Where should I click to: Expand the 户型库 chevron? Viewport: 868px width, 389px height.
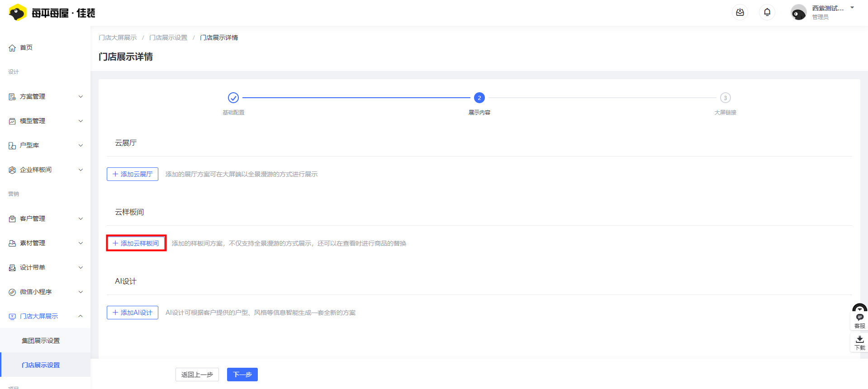(x=81, y=145)
